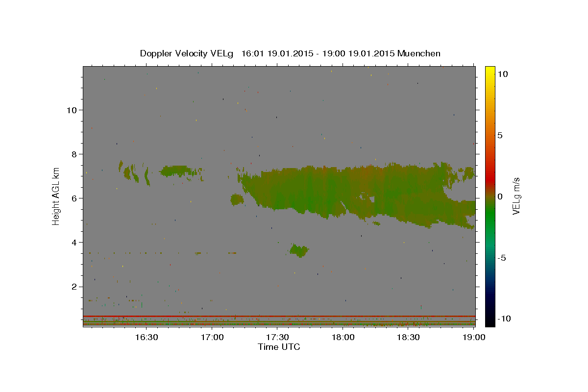Image resolution: width=588 pixels, height=392 pixels.
Task: Click the colorbar value -10 label
Action: (x=504, y=319)
